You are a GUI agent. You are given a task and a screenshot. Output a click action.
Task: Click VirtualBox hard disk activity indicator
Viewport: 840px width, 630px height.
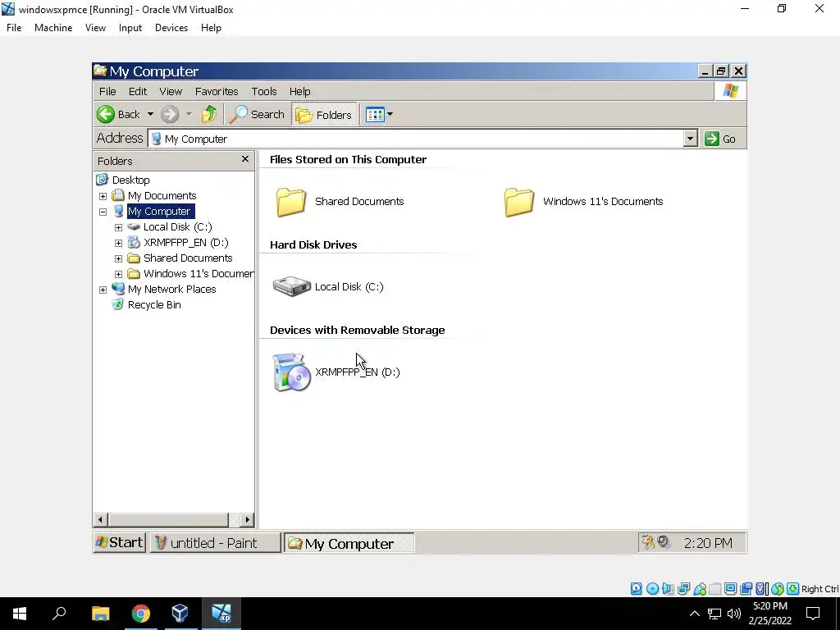click(636, 589)
